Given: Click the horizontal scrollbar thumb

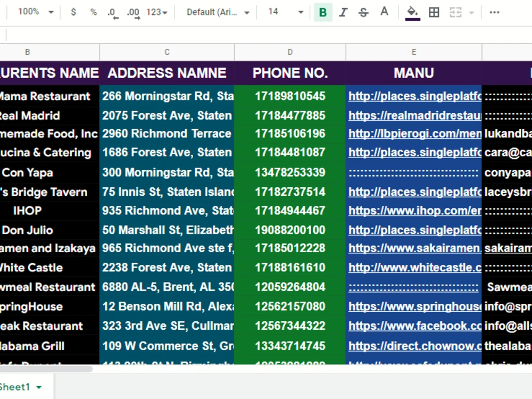Looking at the screenshot, I should click(x=46, y=369).
